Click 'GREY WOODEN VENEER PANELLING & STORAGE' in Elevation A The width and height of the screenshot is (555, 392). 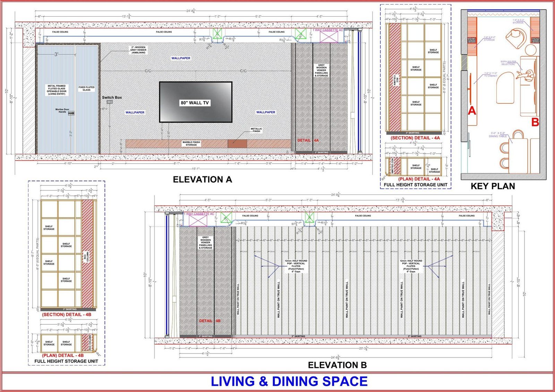coord(322,70)
